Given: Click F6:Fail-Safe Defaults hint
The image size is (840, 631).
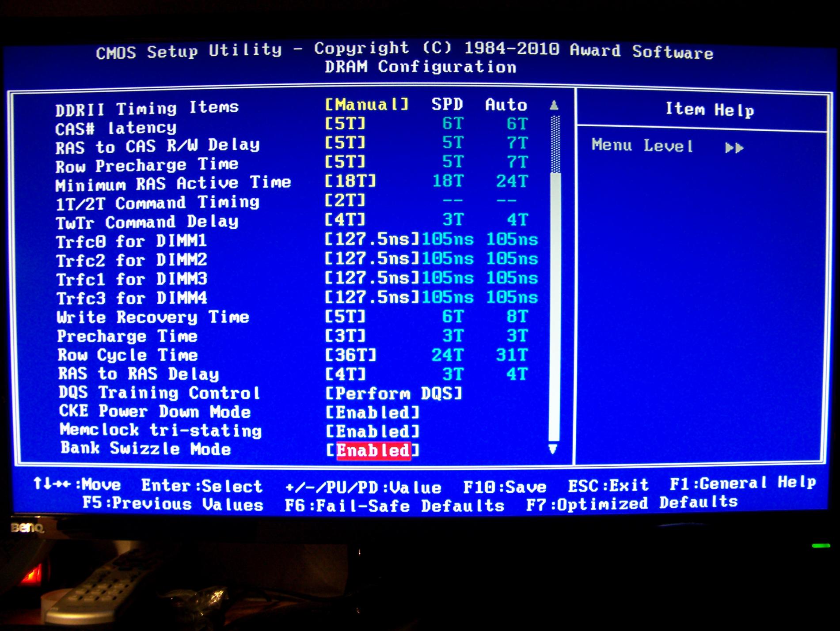Looking at the screenshot, I should coord(395,505).
